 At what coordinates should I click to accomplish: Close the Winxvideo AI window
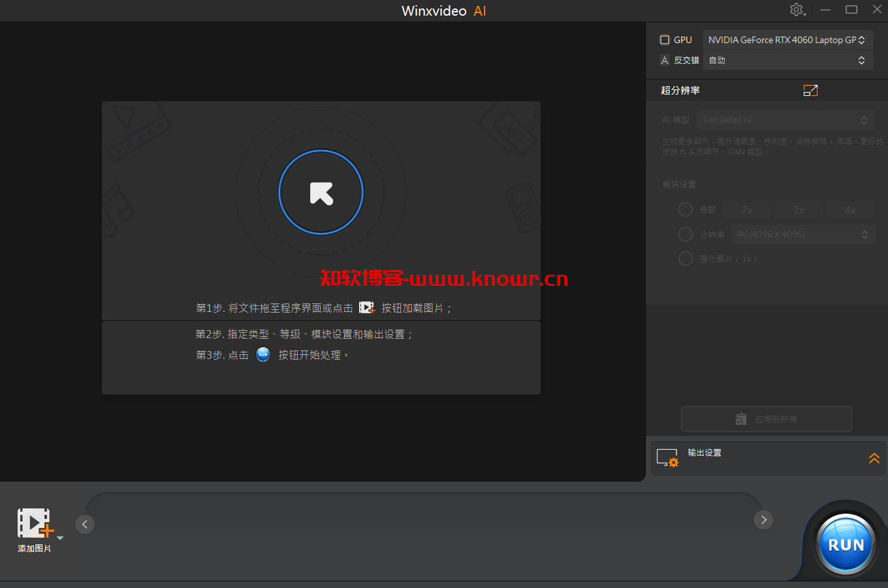click(877, 10)
